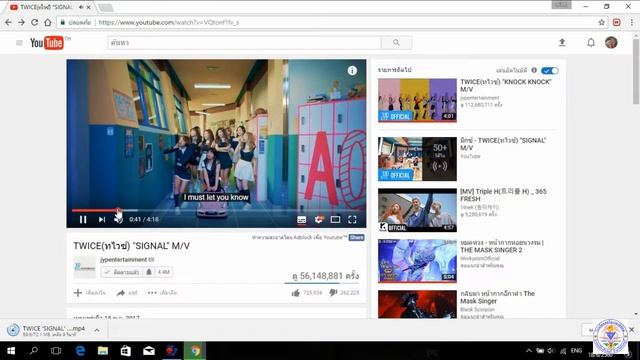Open TWICE KNOCK KNOCK thumbnail
640x360 pixels.
[x=417, y=100]
